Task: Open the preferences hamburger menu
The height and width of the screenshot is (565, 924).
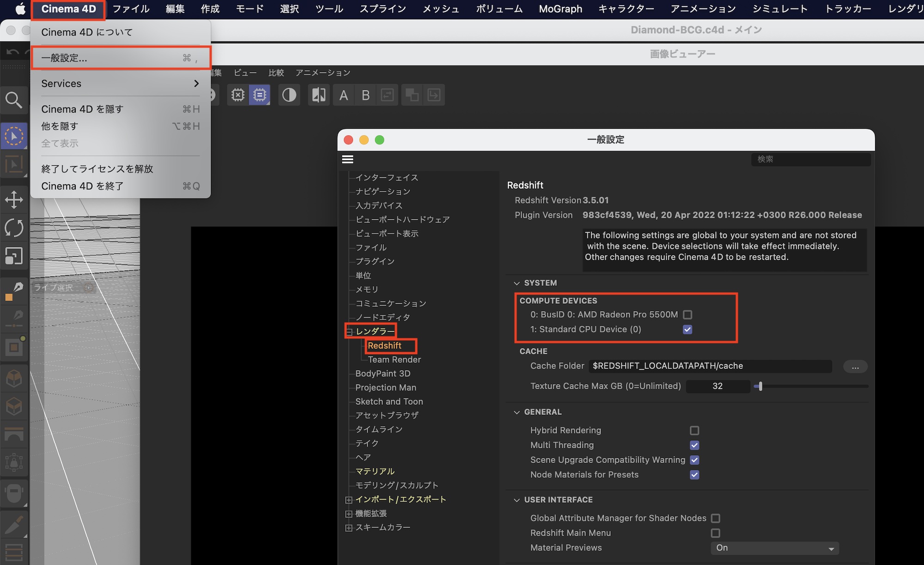Action: coord(348,159)
